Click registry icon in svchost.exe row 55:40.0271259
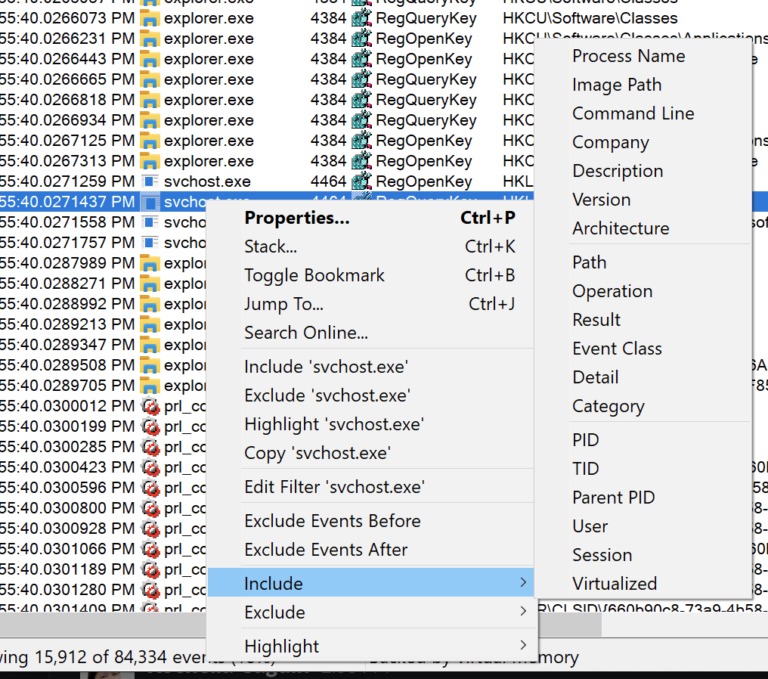Image resolution: width=768 pixels, height=679 pixels. pyautogui.click(x=361, y=182)
